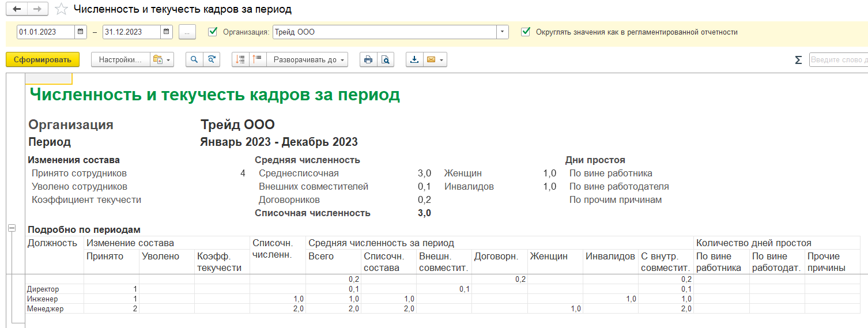Click the Find next icon in the toolbar
Screen dimensions: 868x328
pyautogui.click(x=212, y=59)
